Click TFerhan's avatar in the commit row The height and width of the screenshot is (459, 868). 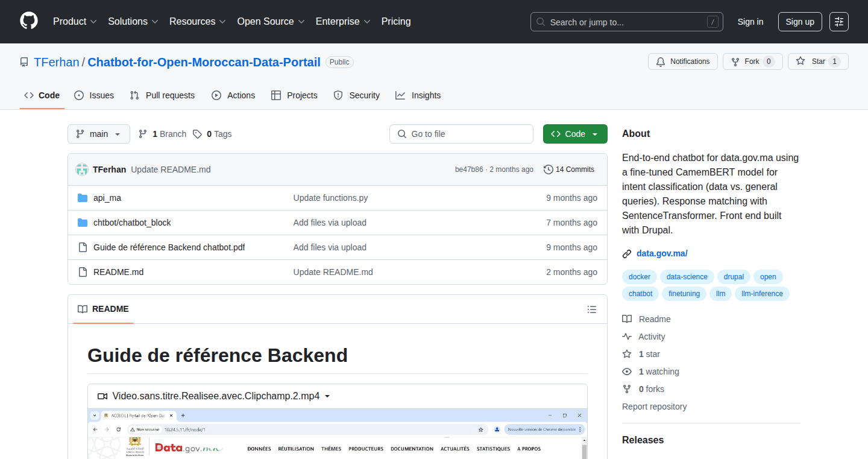click(x=82, y=169)
